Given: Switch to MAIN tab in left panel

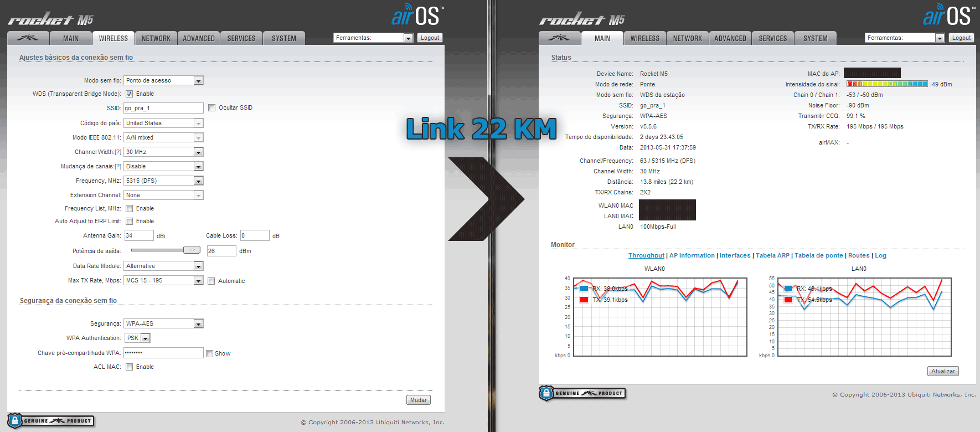Looking at the screenshot, I should click(71, 38).
